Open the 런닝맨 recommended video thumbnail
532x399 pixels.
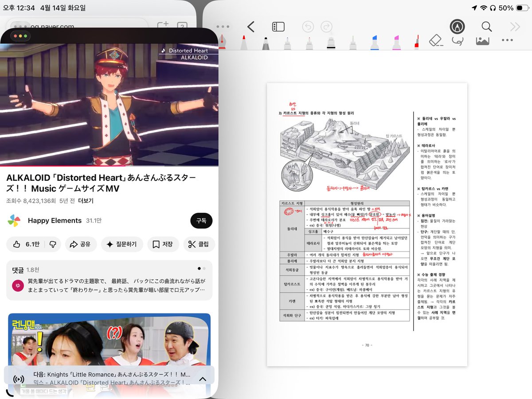(x=109, y=340)
